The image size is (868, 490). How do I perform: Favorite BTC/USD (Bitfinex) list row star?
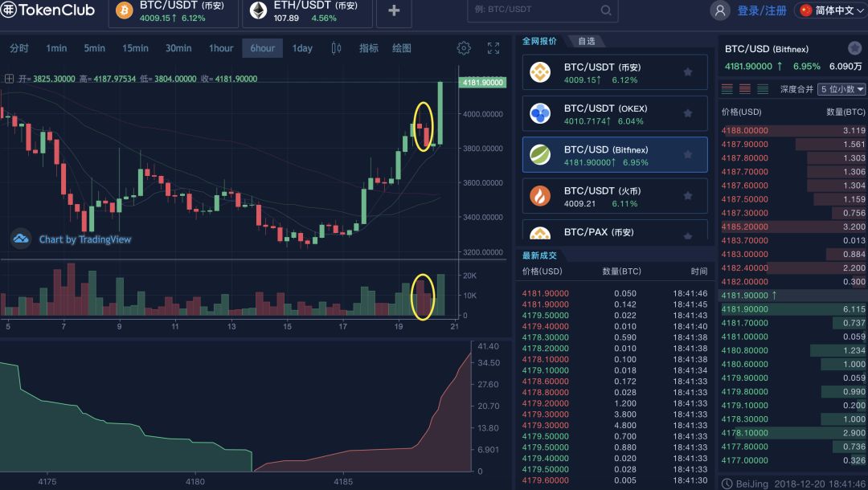(687, 155)
